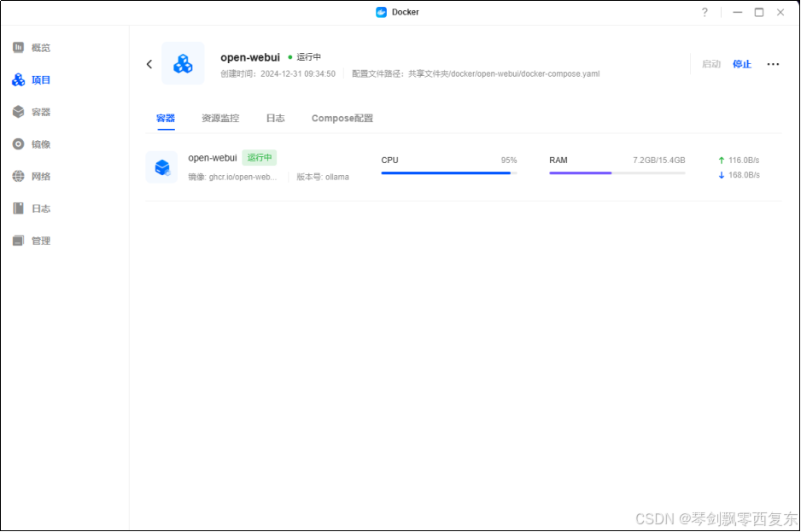Click the project title open-webui
This screenshot has width=801, height=532.
coord(250,57)
